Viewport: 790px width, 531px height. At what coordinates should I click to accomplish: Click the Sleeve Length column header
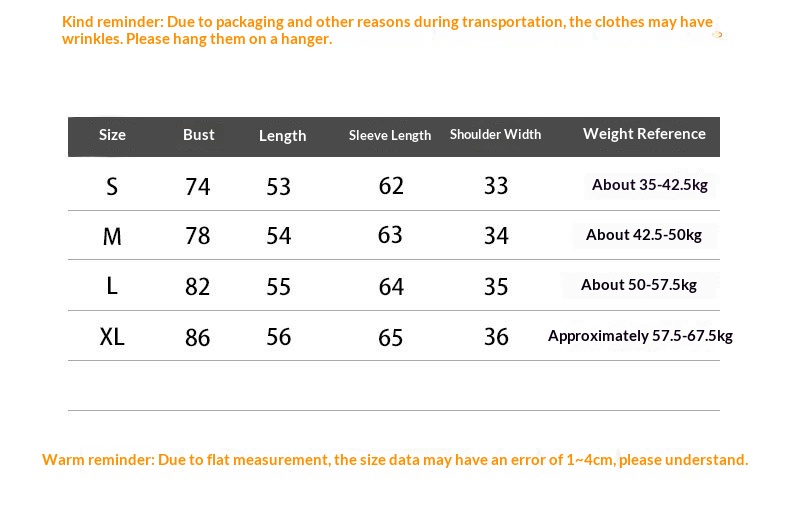(x=390, y=136)
